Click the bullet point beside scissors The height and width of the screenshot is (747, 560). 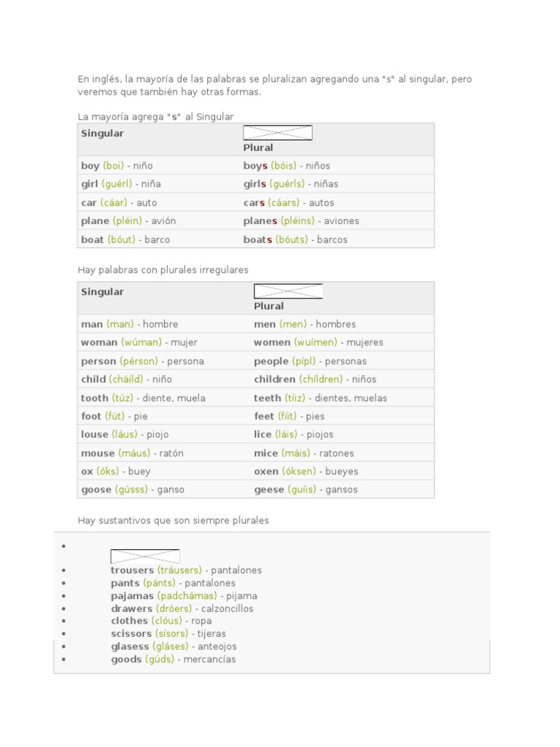pos(64,634)
